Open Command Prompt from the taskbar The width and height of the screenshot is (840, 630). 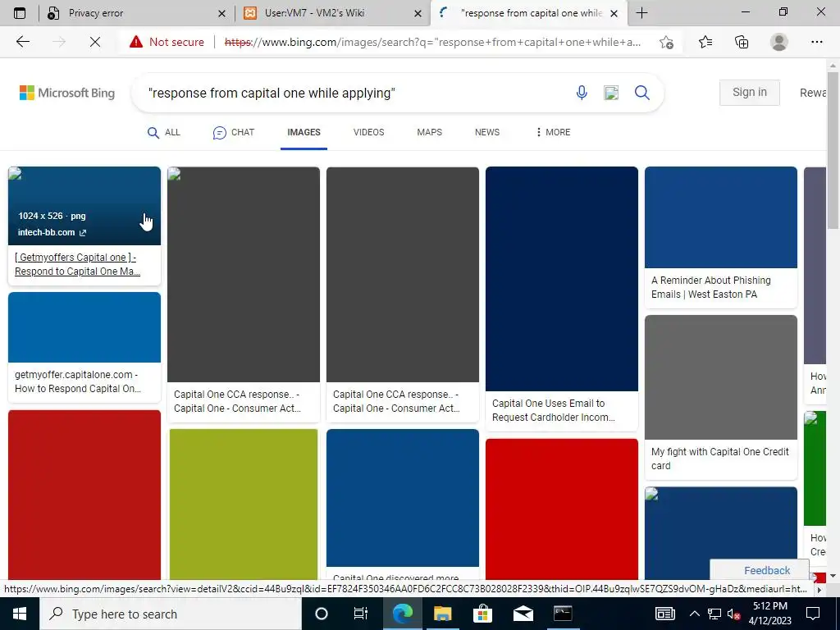pyautogui.click(x=563, y=614)
